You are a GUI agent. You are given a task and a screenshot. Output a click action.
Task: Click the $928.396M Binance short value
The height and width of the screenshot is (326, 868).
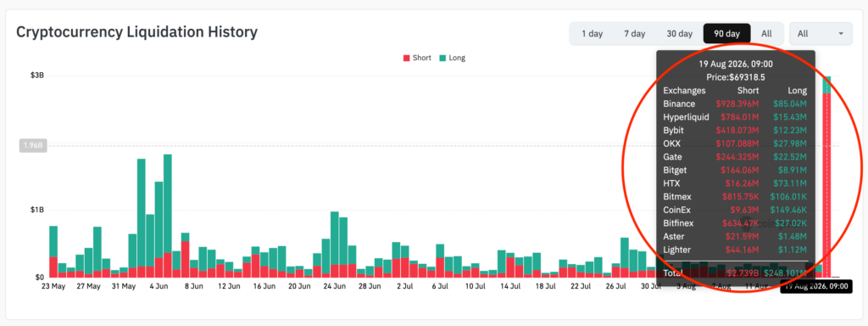tap(737, 104)
